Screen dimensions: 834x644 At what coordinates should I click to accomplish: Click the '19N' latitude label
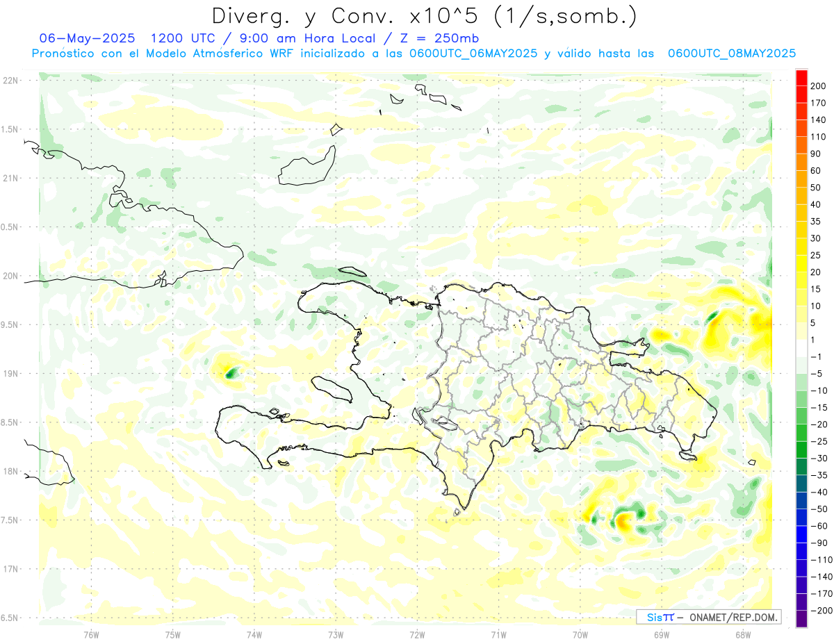click(10, 374)
